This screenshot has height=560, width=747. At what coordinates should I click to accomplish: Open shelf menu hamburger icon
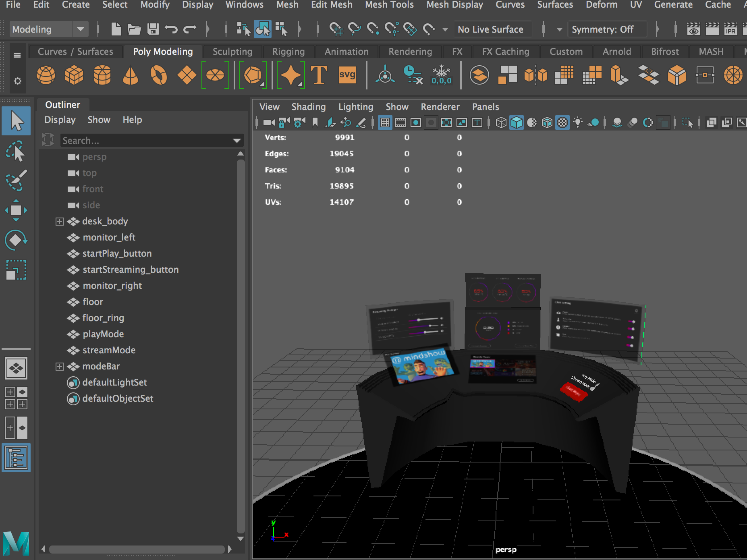[x=17, y=55]
